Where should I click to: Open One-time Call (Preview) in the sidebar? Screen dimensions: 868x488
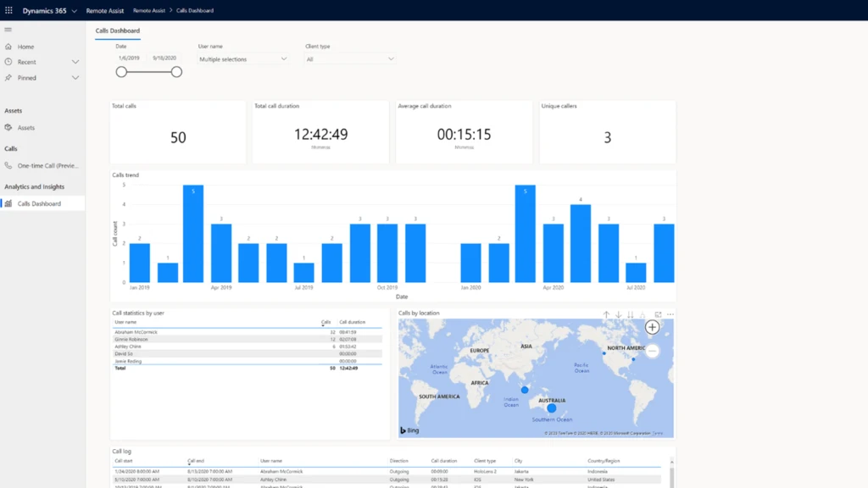[42, 165]
